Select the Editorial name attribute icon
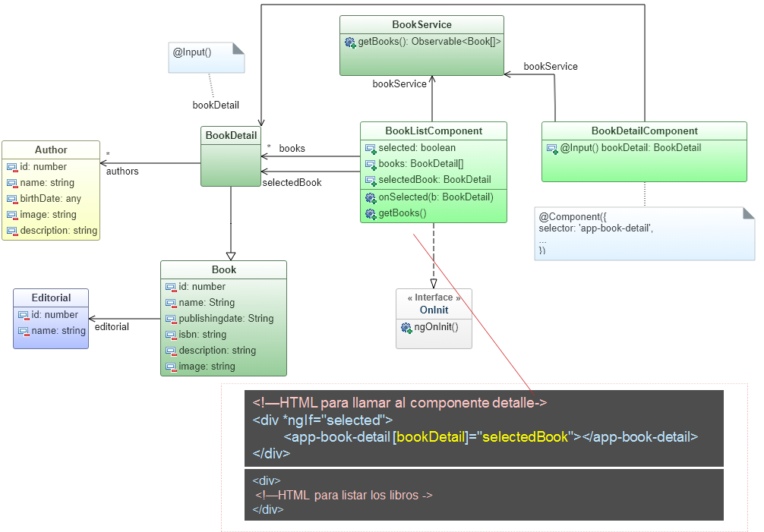The image size is (764, 532). [x=24, y=331]
